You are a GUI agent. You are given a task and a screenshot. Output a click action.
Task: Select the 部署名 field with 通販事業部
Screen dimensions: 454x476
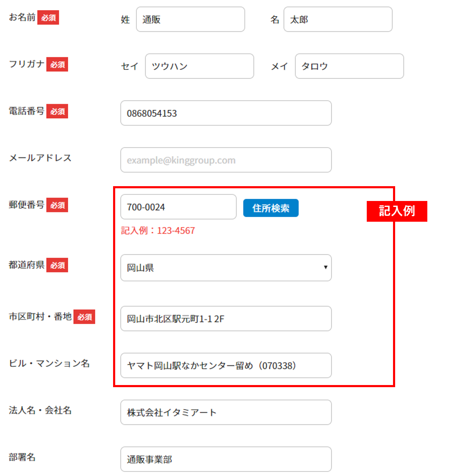(x=226, y=459)
